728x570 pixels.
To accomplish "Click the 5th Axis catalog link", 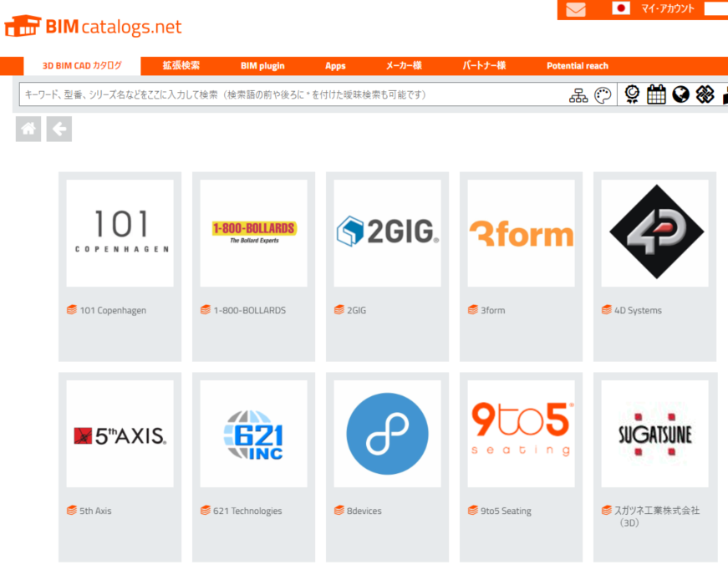I will point(95,511).
